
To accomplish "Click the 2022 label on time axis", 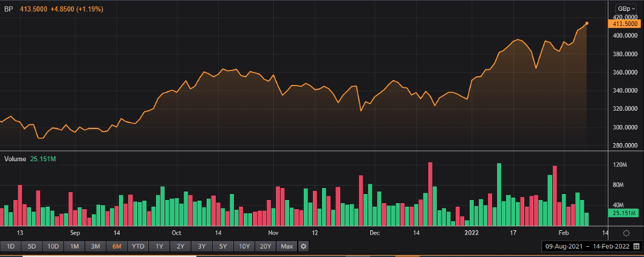I will (x=472, y=233).
